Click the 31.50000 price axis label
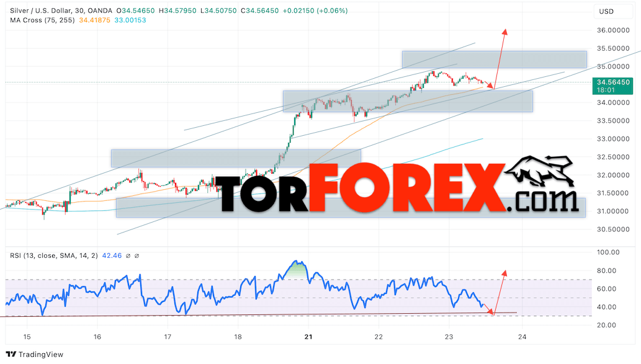This screenshot has width=641, height=364. tap(613, 193)
